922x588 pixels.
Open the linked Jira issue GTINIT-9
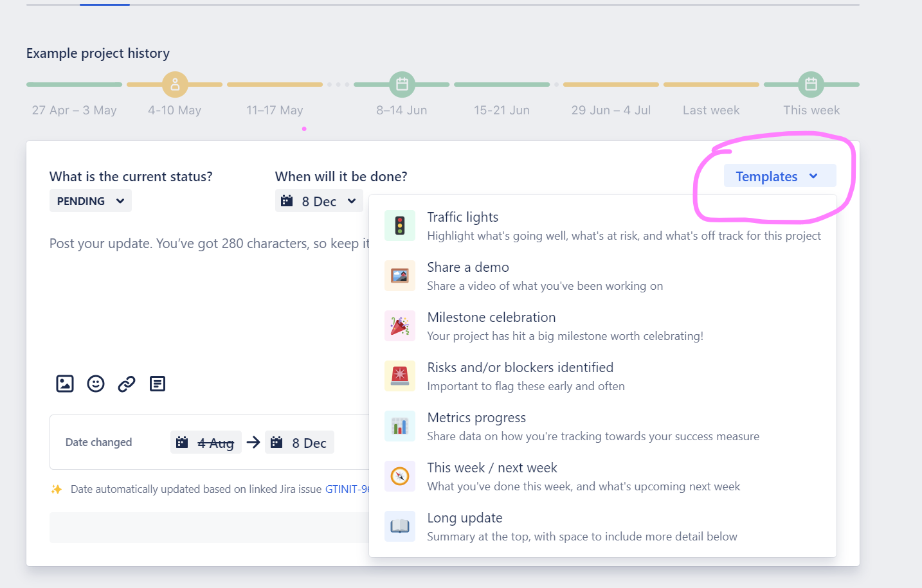(x=348, y=489)
